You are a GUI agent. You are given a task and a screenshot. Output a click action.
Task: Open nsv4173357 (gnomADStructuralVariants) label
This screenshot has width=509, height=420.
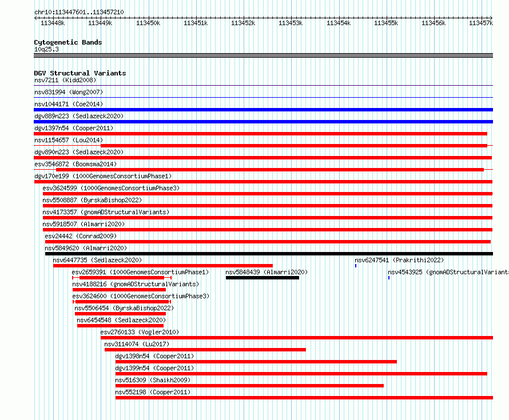(106, 212)
